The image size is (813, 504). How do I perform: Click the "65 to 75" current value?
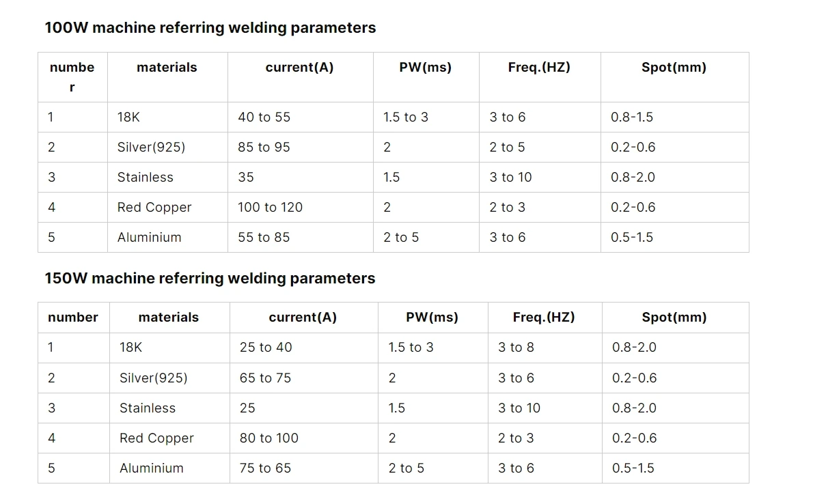265,378
